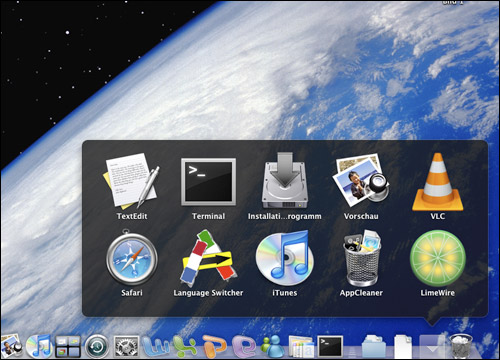The height and width of the screenshot is (360, 500).
Task: Launch Microsoft Entourage from the Dock
Action: tap(244, 347)
